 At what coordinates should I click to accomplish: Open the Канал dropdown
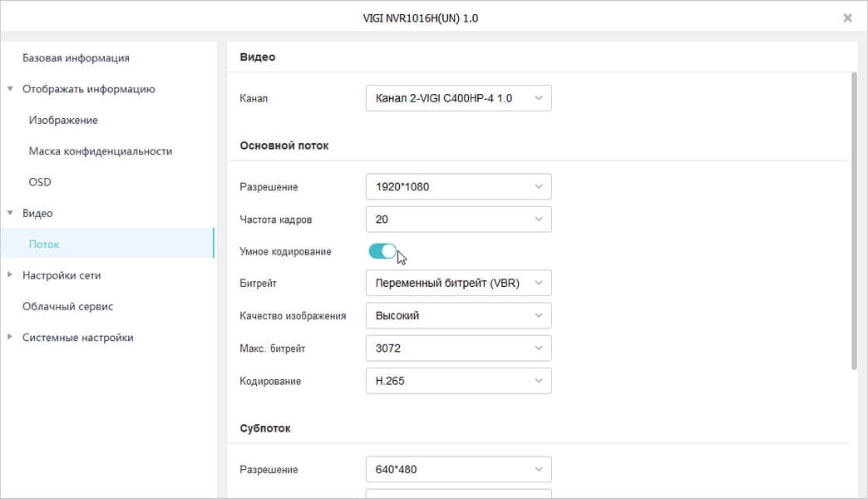point(458,98)
